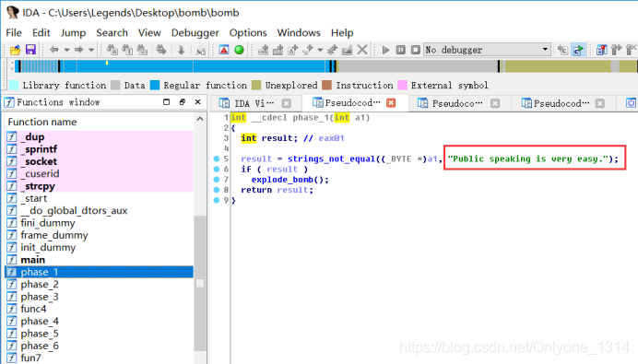The image size is (638, 364).
Task: Click breakpoint dot on line 5
Action: pos(217,159)
